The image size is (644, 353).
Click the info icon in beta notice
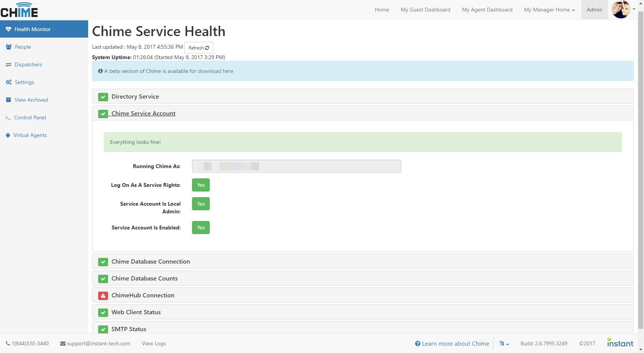coord(100,71)
